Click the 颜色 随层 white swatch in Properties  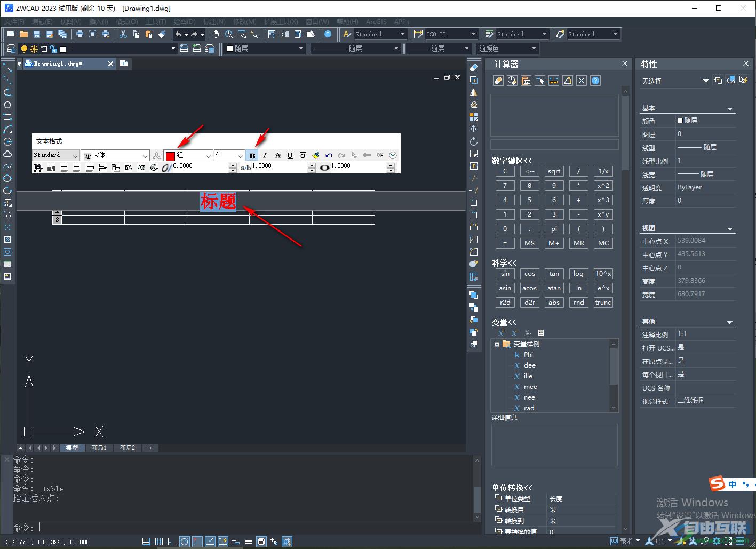(680, 121)
